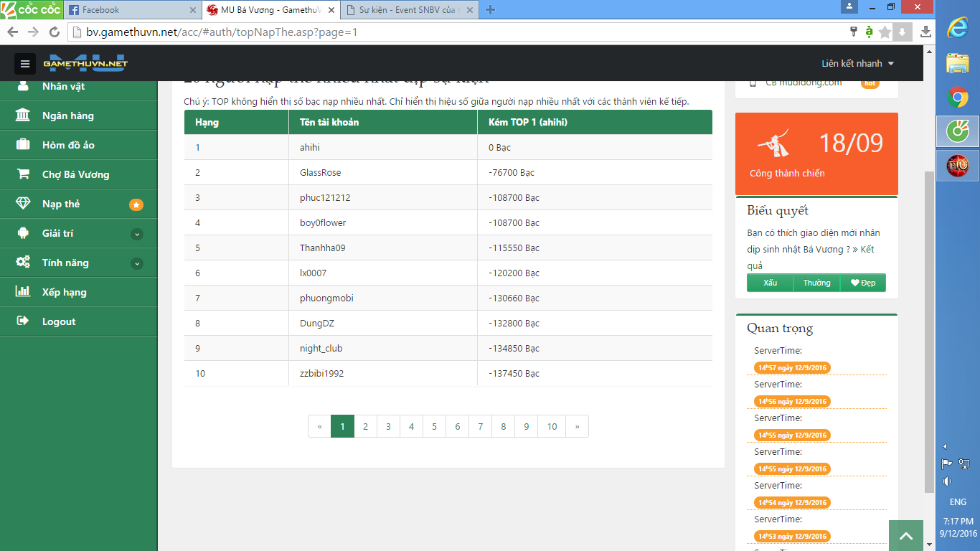Go to page 2 of ranking
This screenshot has height=551, width=980.
click(x=365, y=426)
